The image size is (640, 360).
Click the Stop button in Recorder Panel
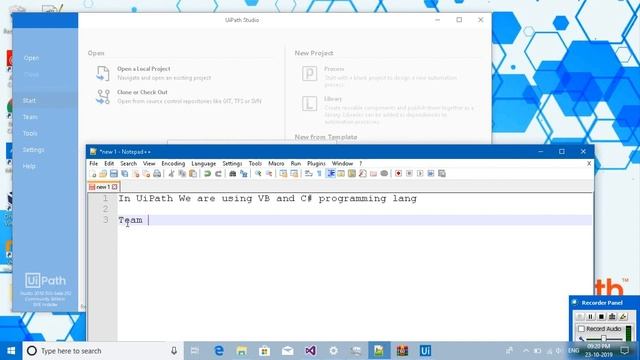(x=601, y=316)
